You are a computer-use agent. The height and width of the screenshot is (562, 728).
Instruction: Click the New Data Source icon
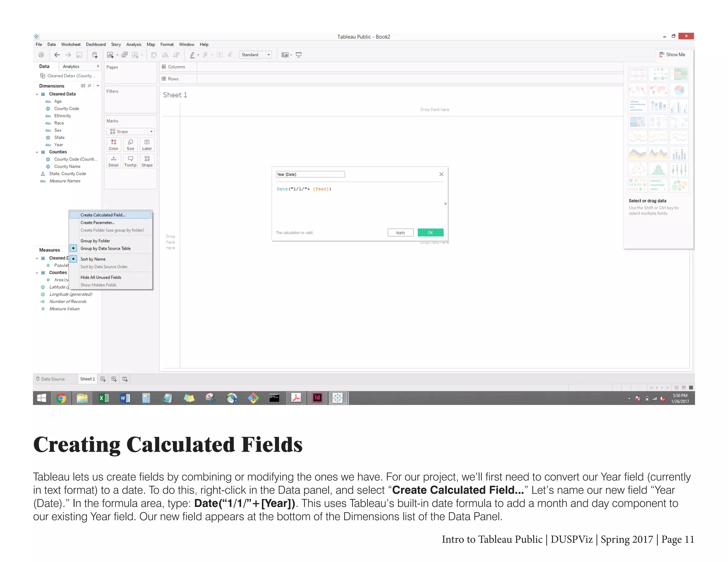coord(95,55)
